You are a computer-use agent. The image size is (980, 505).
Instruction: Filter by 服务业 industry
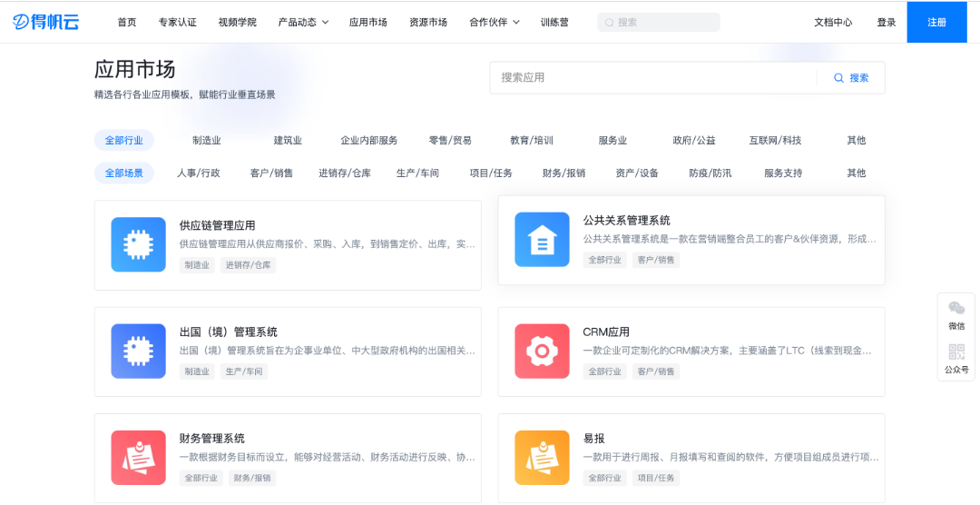point(612,140)
